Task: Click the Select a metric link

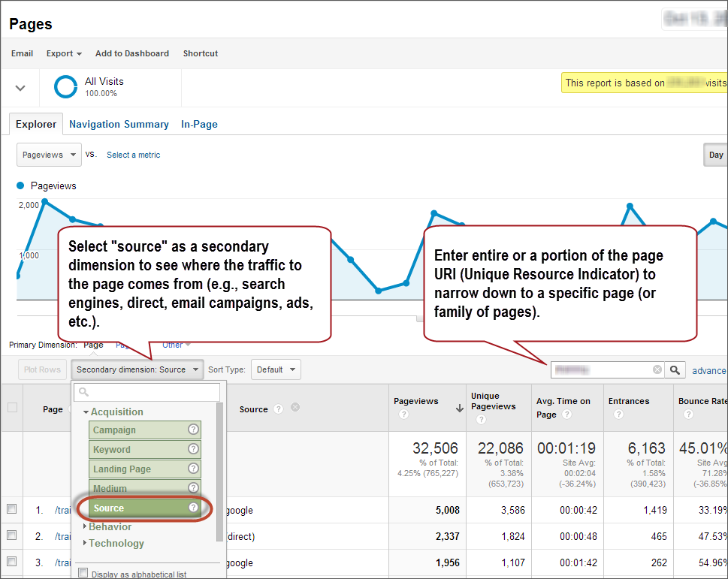Action: click(x=133, y=155)
